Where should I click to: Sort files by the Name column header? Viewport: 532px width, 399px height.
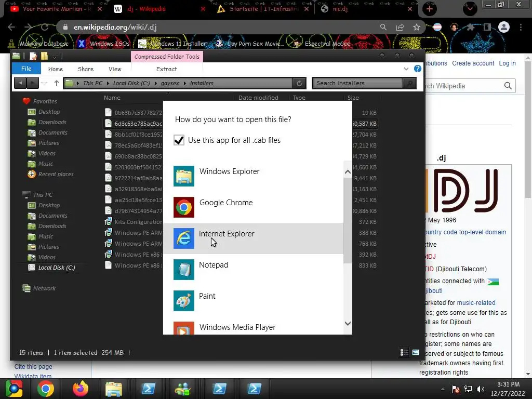[112, 98]
